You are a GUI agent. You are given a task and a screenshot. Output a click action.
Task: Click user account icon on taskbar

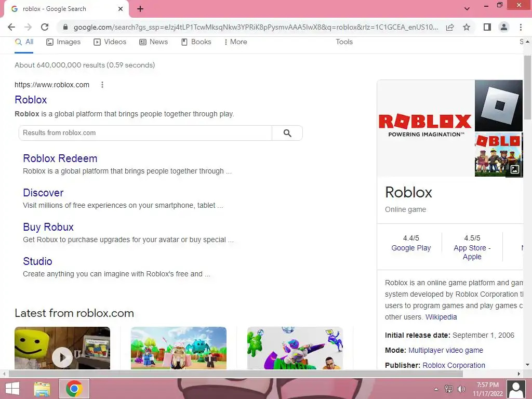516,389
